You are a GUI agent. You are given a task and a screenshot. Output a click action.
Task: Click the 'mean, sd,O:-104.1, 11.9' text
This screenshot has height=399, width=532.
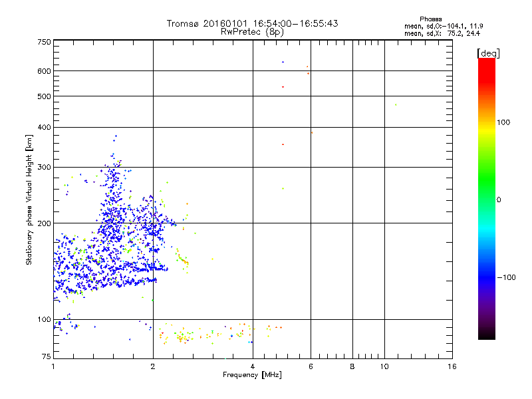coord(444,26)
